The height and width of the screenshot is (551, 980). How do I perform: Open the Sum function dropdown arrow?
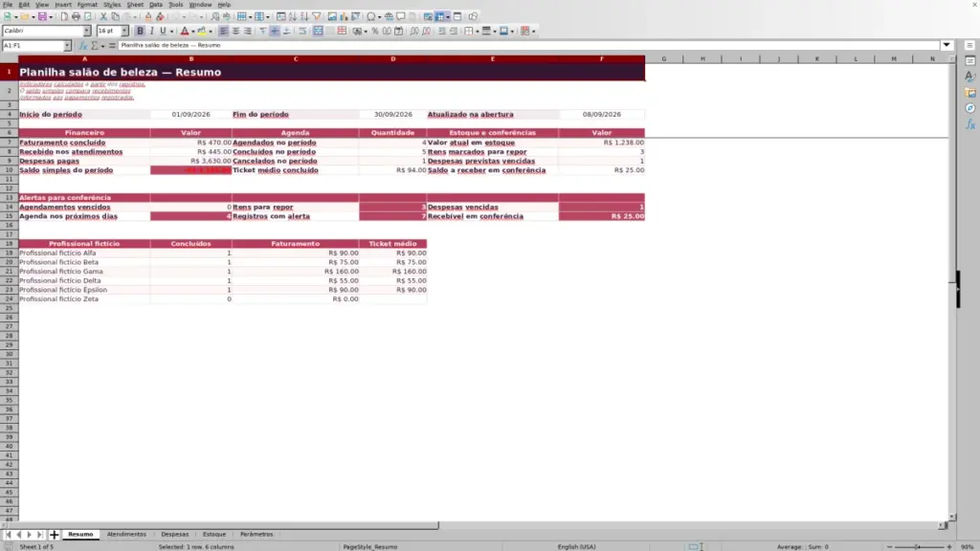pyautogui.click(x=103, y=46)
